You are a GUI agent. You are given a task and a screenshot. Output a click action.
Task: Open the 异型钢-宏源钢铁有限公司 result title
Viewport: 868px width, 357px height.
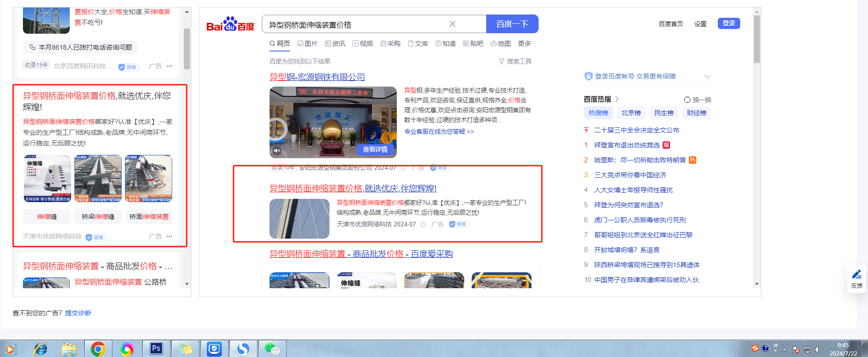pyautogui.click(x=317, y=77)
